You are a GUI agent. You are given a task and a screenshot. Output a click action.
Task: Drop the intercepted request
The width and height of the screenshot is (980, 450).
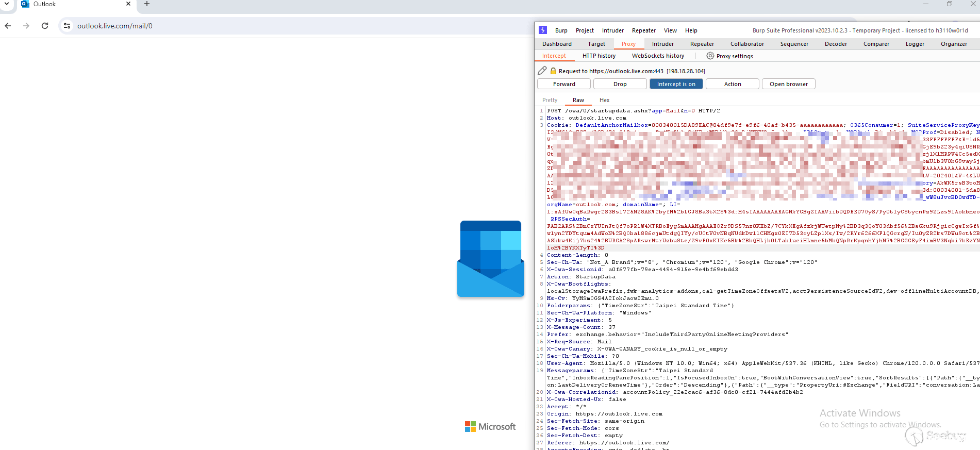point(620,84)
